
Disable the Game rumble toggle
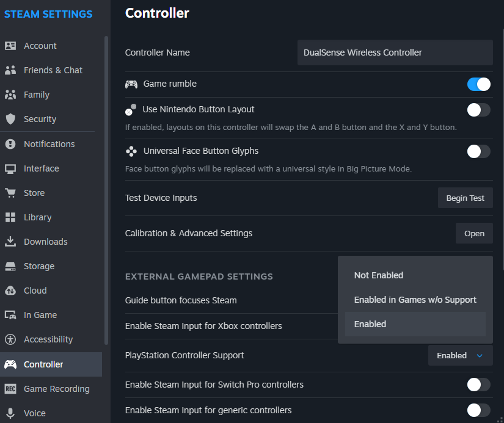[478, 84]
